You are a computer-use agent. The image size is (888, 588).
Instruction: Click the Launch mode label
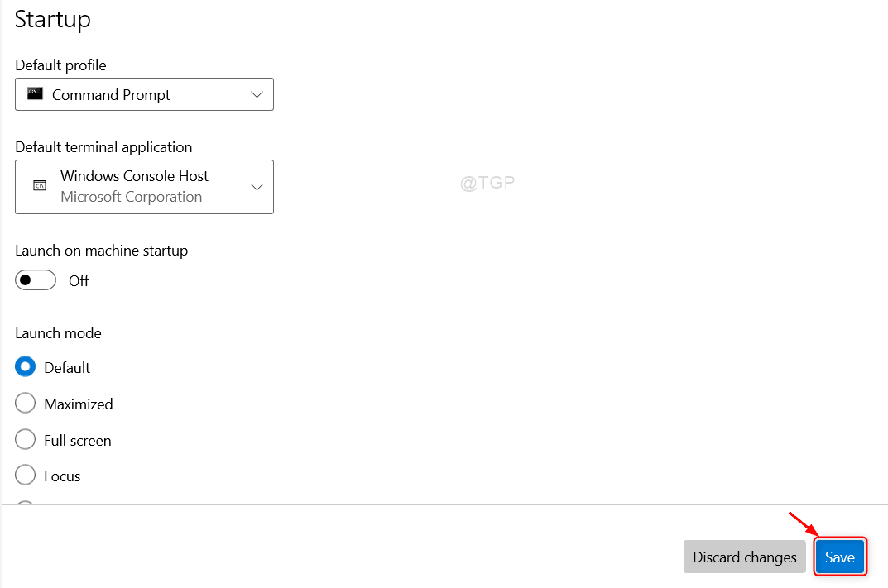pos(58,332)
